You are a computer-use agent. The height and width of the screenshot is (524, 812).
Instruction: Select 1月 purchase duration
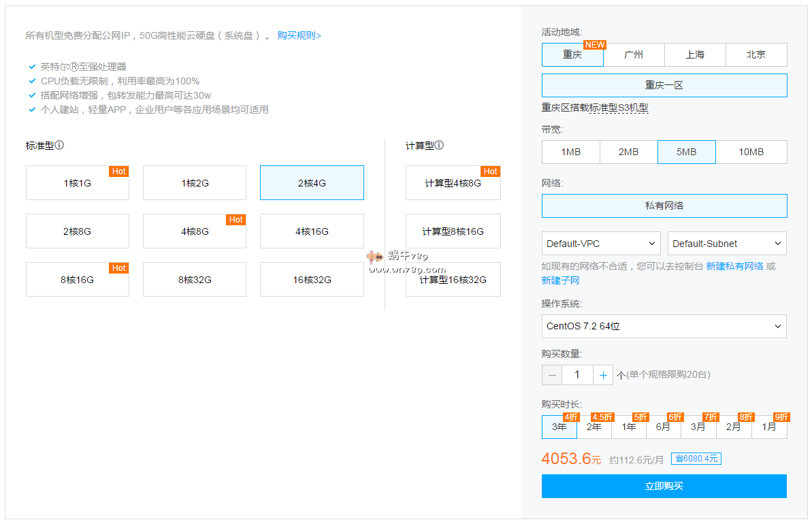coord(769,427)
